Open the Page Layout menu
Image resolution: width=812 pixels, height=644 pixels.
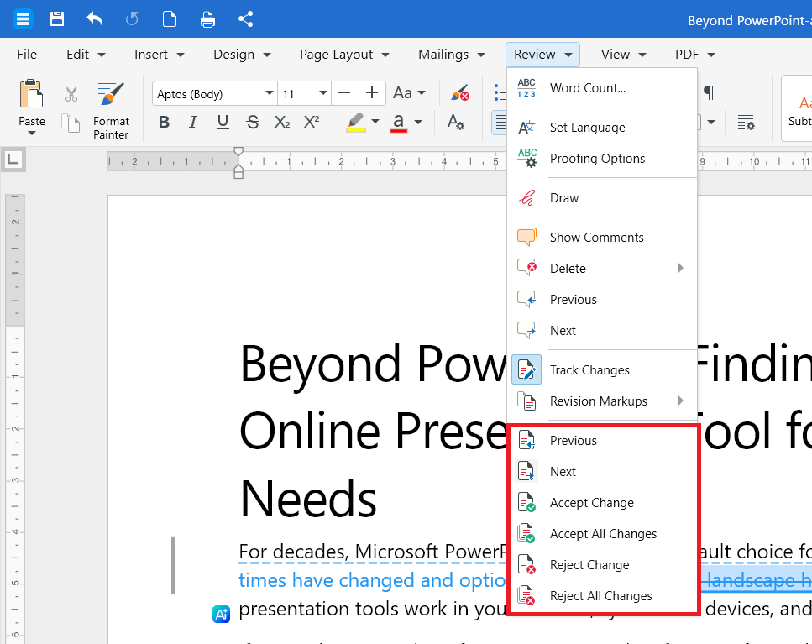coord(344,55)
